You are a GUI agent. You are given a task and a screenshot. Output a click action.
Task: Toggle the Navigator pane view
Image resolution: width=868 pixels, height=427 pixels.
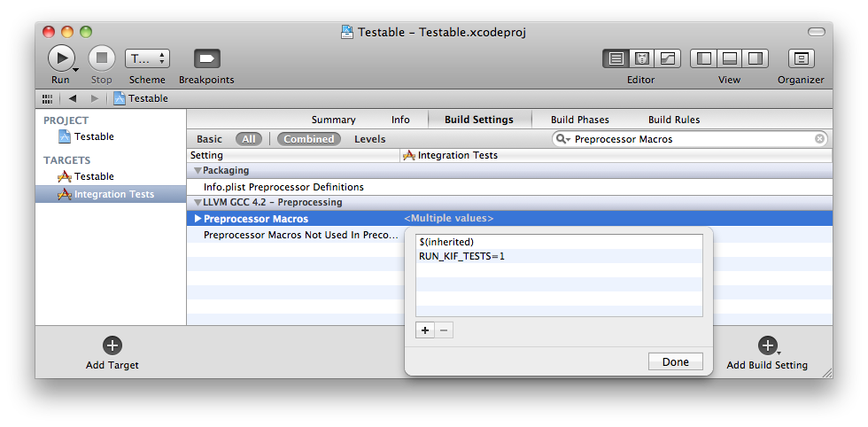[704, 58]
